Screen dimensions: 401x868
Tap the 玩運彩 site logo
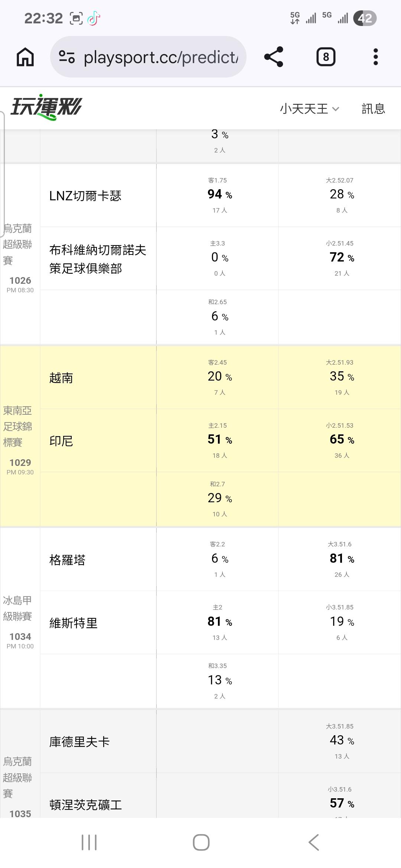[x=46, y=108]
